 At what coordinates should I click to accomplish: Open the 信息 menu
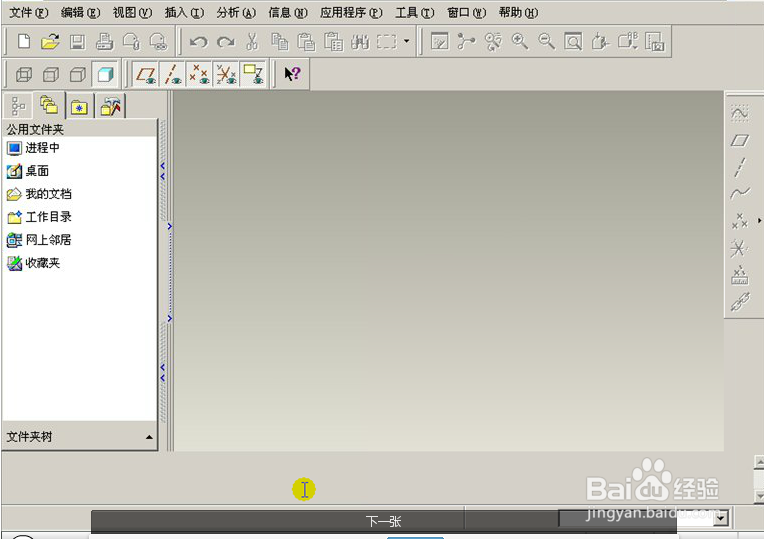click(287, 13)
